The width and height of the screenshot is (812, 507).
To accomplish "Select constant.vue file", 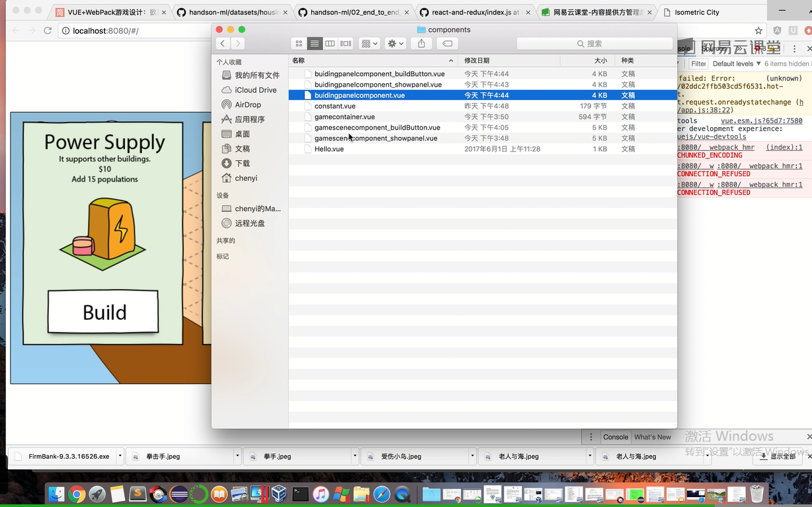I will coord(483,106).
